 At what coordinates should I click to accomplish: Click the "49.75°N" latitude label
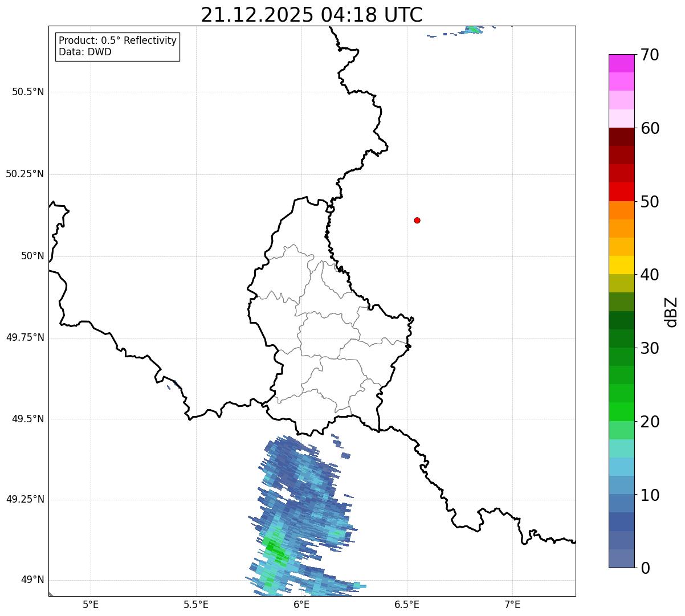pos(25,337)
